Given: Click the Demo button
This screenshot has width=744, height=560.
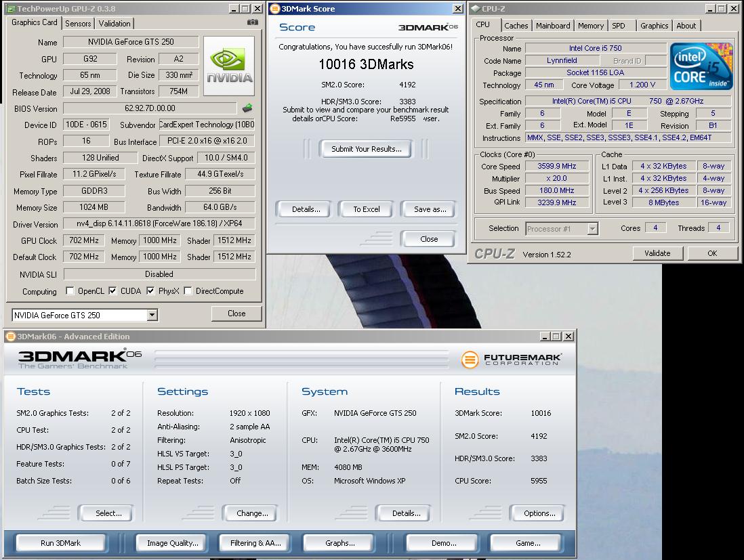Looking at the screenshot, I should pos(444,543).
